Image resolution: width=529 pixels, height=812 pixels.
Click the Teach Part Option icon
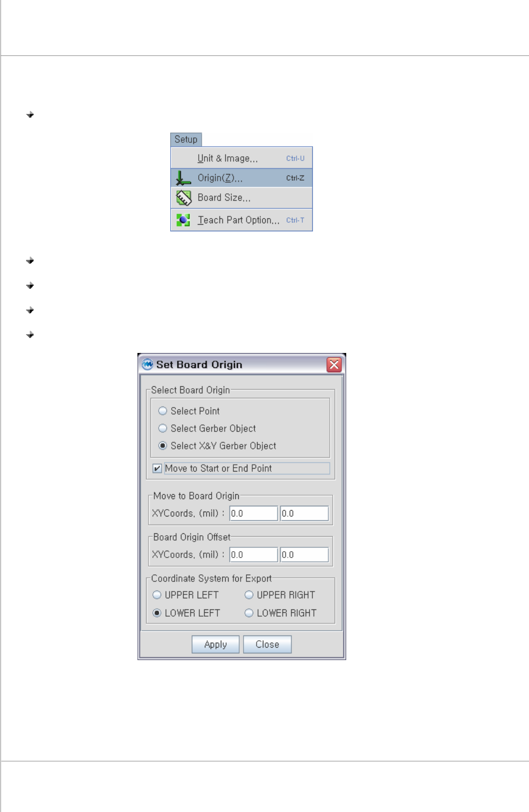[183, 220]
